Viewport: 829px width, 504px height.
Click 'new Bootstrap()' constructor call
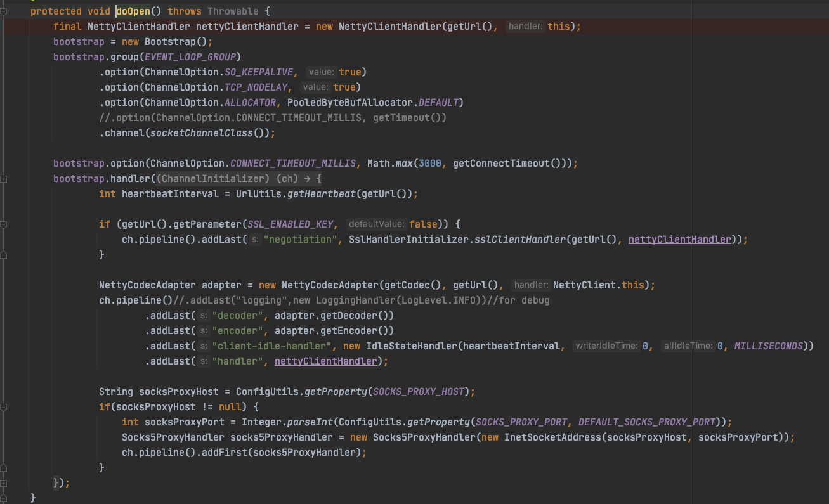[x=164, y=42]
